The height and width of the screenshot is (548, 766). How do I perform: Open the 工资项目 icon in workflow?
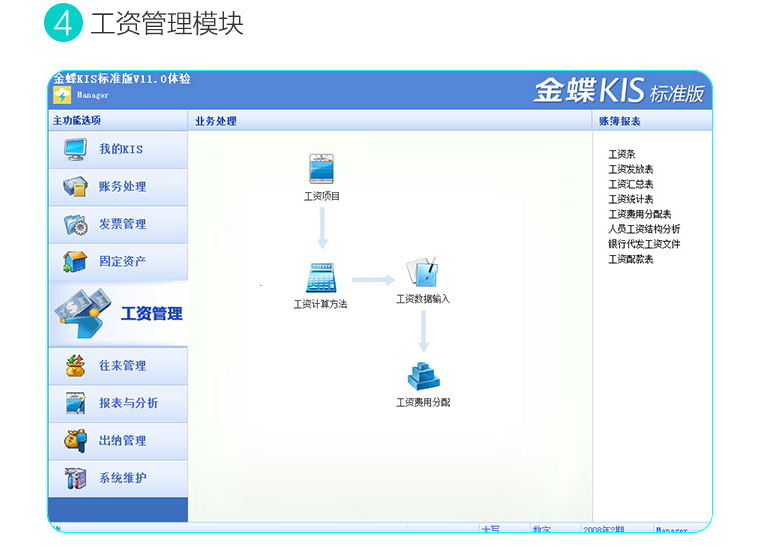(321, 170)
